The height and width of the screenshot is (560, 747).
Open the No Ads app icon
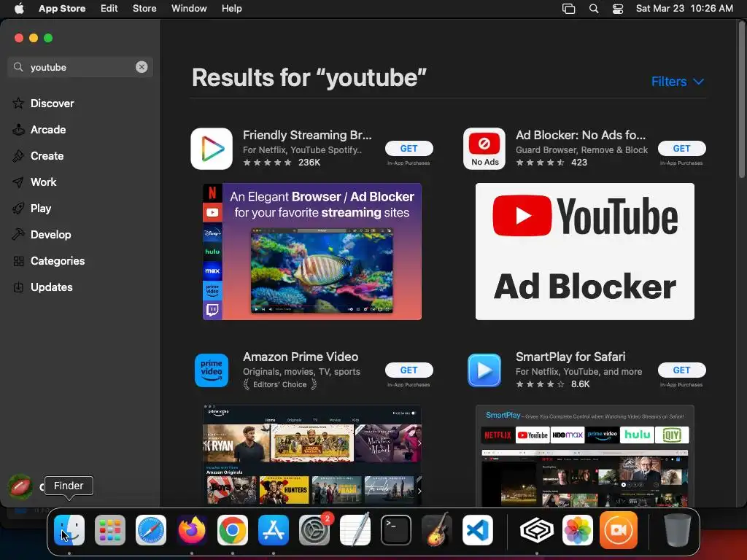[484, 149]
